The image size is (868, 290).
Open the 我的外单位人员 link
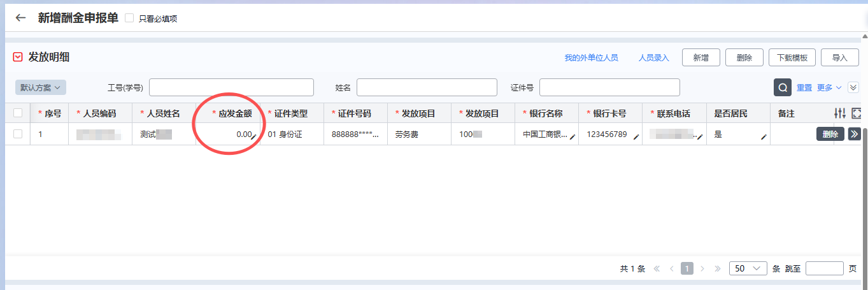pyautogui.click(x=591, y=58)
